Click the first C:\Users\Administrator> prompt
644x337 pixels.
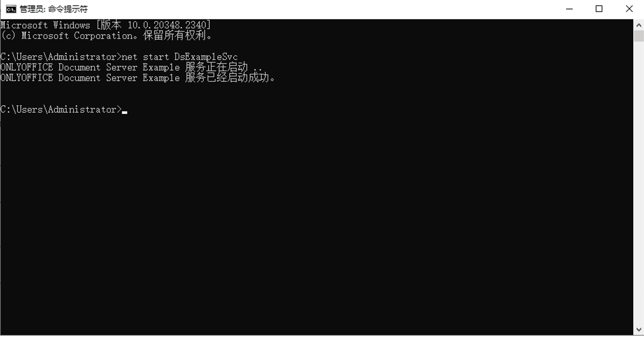[61, 57]
